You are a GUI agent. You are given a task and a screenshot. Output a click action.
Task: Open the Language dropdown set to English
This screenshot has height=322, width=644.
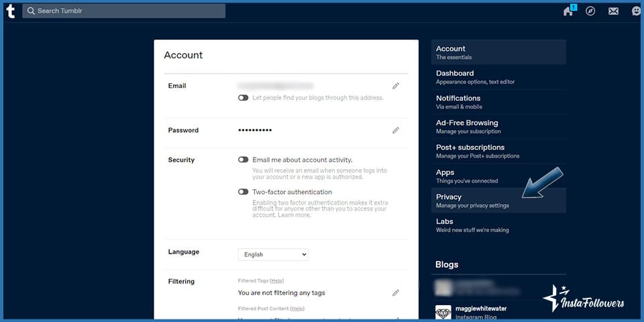point(273,255)
